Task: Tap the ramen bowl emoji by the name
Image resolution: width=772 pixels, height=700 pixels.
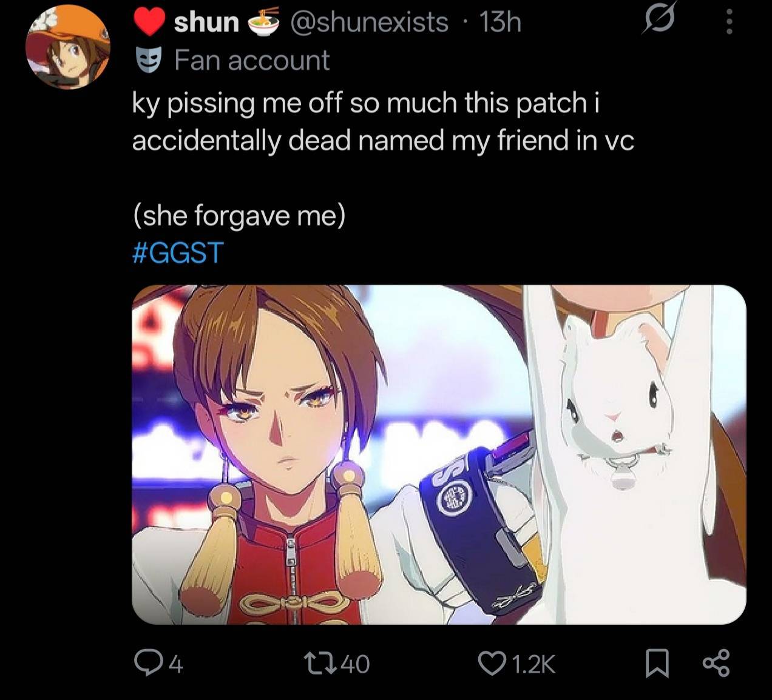Action: coord(264,22)
